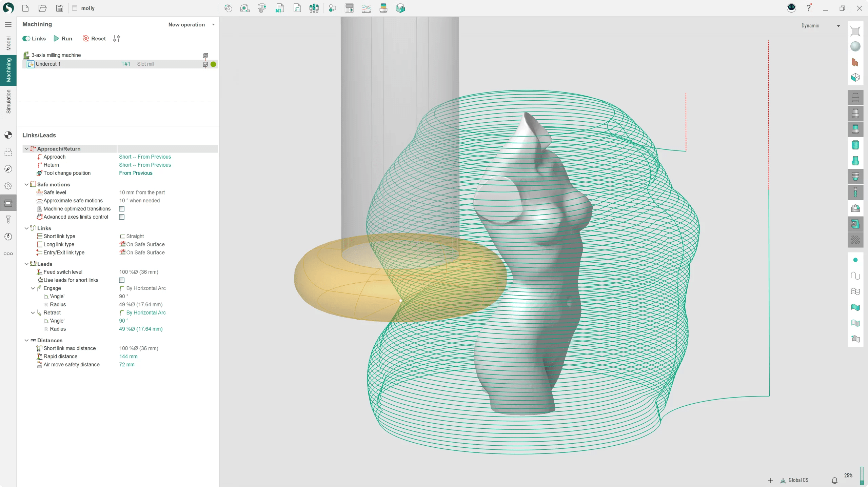This screenshot has width=868, height=487.
Task: Open the notifications bell icon
Action: (834, 480)
